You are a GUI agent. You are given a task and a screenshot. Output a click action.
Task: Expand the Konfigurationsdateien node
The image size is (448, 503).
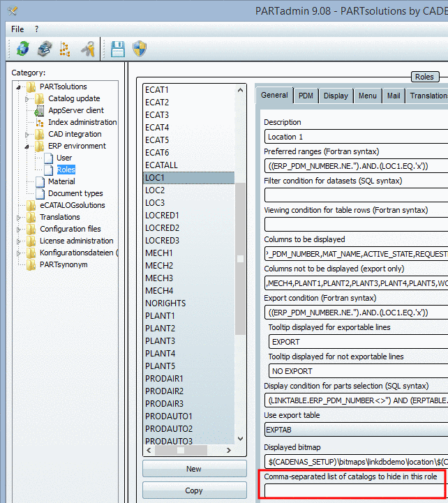pyautogui.click(x=19, y=253)
